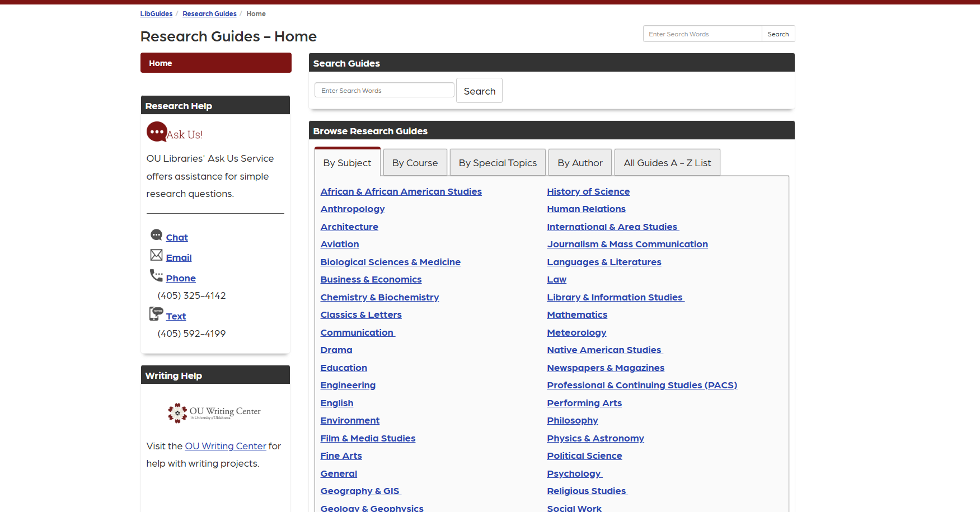Open Journalism & Mass Communication guide
Screen dimensions: 980x512
pos(627,244)
